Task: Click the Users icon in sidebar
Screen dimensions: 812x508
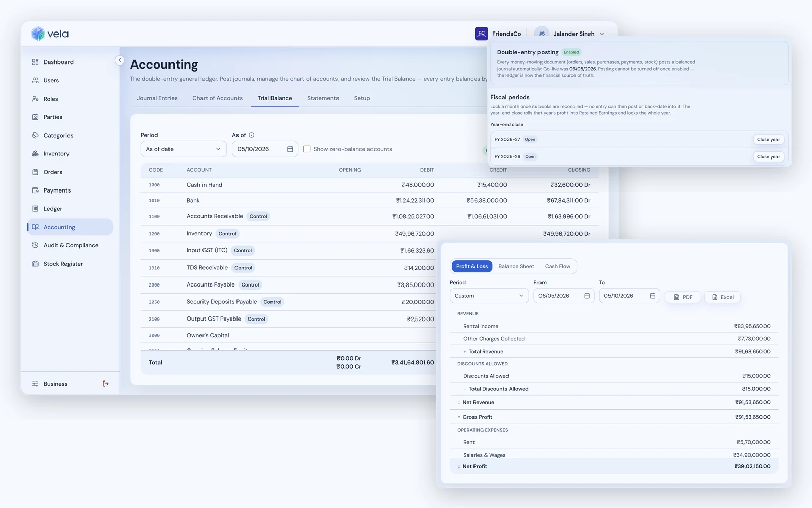Action: point(35,80)
